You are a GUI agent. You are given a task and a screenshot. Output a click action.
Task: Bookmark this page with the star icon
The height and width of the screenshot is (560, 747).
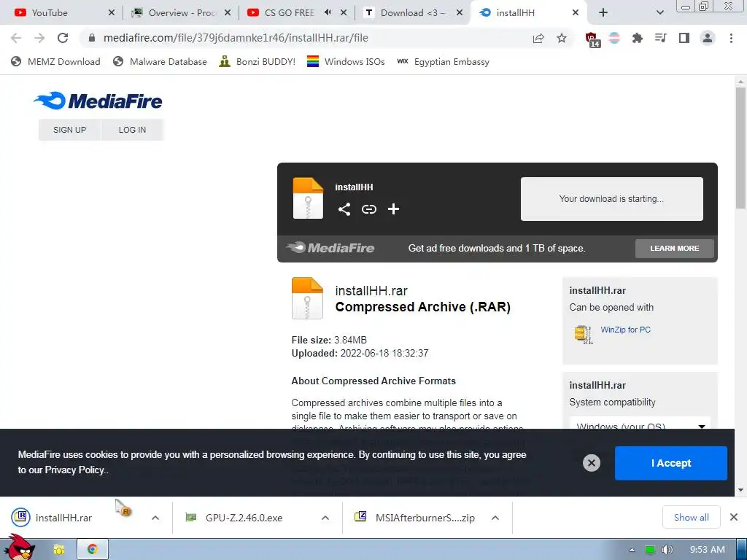coord(562,38)
